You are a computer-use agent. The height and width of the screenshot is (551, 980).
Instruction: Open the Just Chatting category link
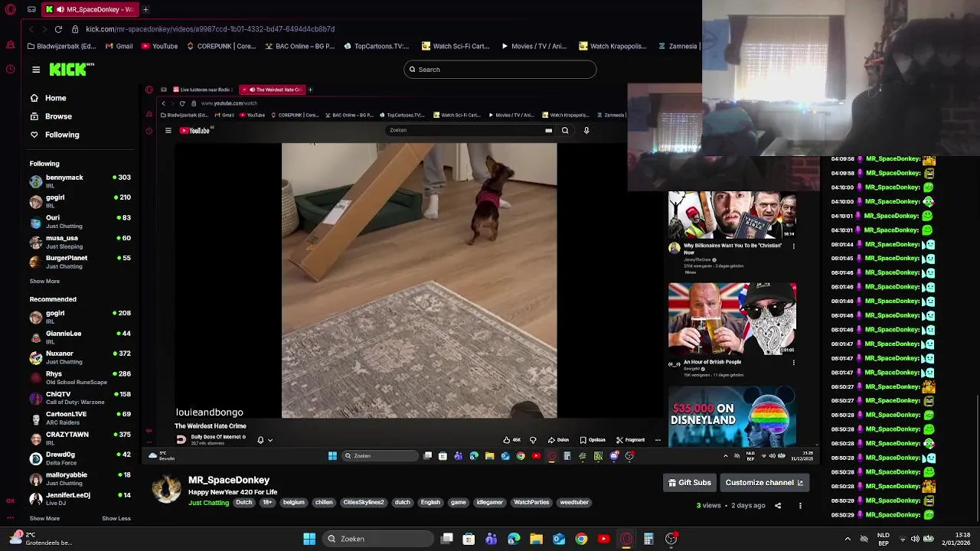(208, 503)
